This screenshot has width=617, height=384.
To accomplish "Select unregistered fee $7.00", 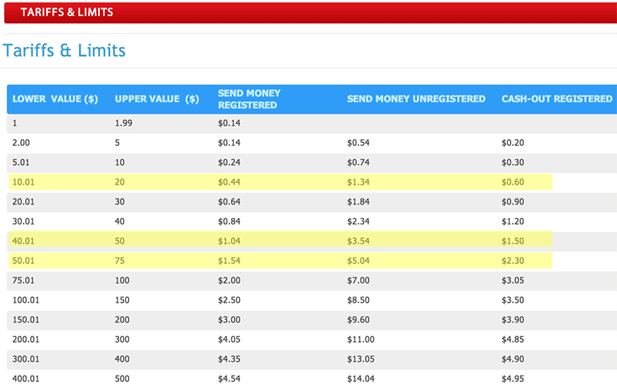I will coord(358,280).
